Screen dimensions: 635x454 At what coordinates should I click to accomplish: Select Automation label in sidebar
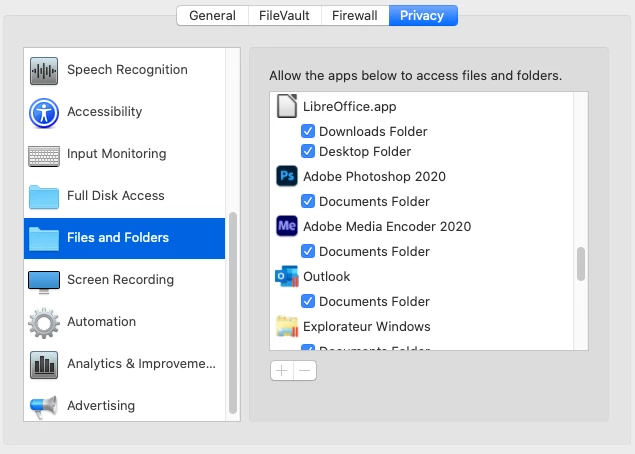pos(102,322)
